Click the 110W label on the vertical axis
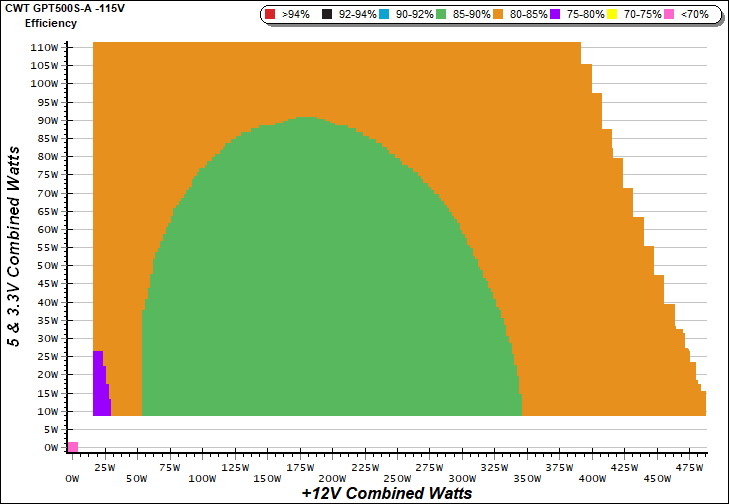729x504 pixels. coord(44,48)
